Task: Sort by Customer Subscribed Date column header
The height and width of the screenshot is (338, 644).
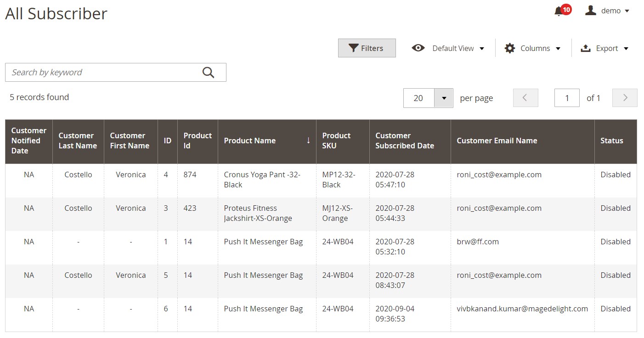Action: tap(404, 141)
